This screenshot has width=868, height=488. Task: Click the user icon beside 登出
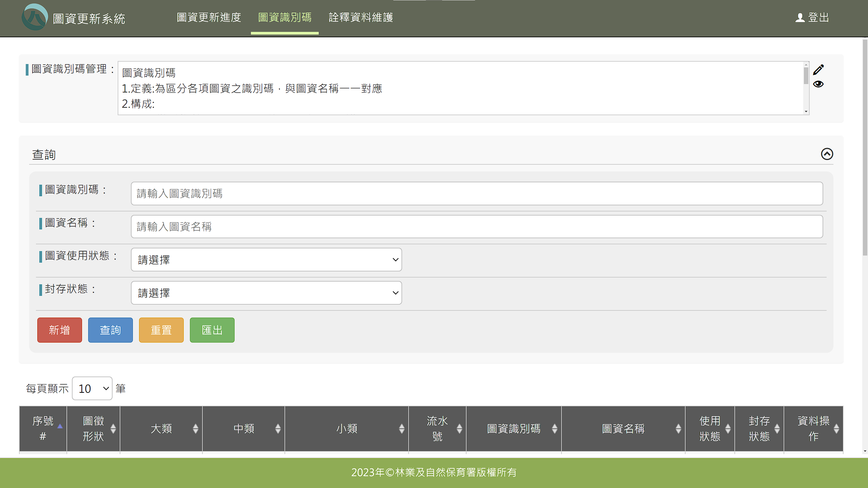click(x=800, y=18)
